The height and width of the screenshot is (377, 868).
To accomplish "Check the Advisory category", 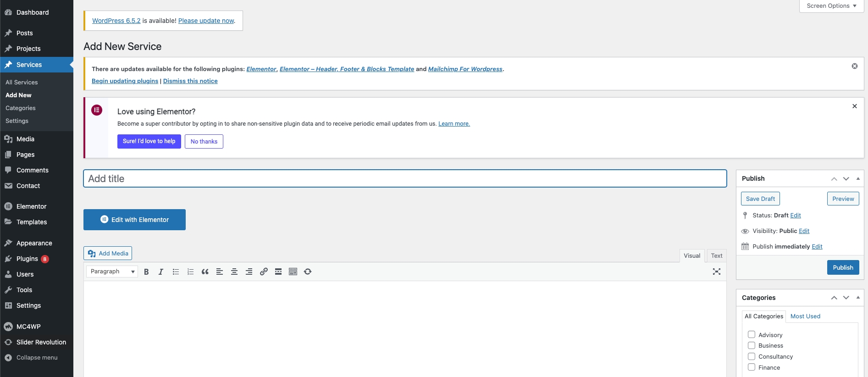I will [751, 334].
